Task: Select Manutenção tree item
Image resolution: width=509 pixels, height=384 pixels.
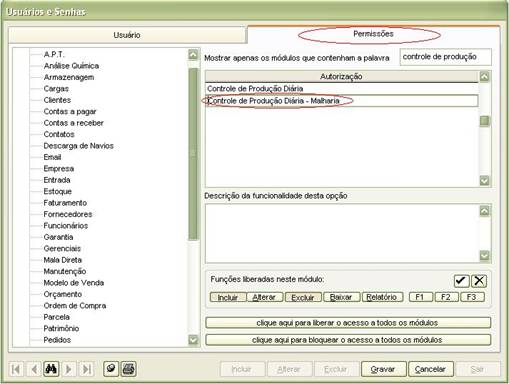Action: [65, 271]
